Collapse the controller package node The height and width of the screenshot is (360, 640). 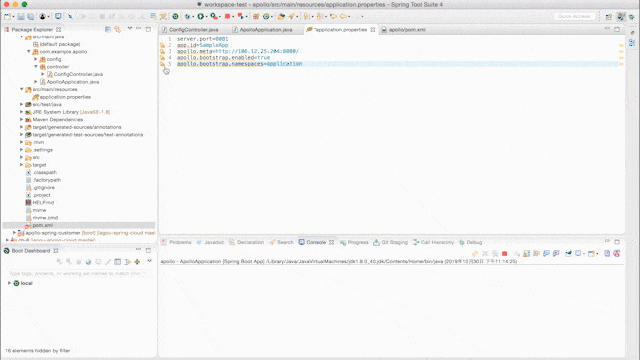pyautogui.click(x=36, y=67)
